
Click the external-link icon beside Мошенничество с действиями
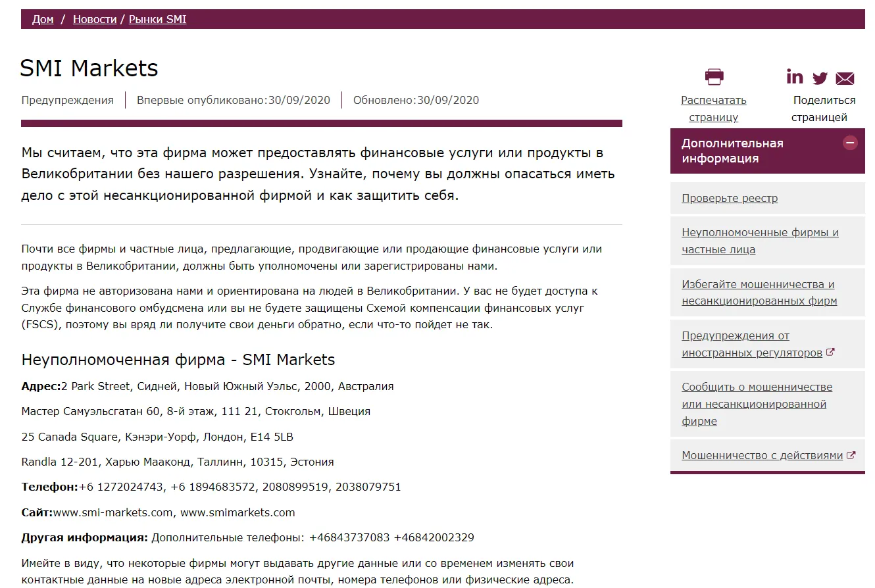click(x=851, y=454)
